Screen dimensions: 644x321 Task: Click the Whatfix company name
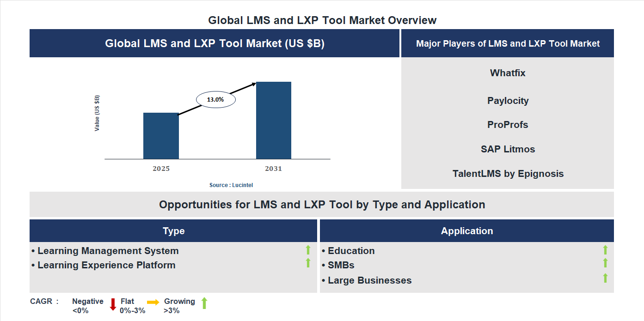[x=507, y=73]
